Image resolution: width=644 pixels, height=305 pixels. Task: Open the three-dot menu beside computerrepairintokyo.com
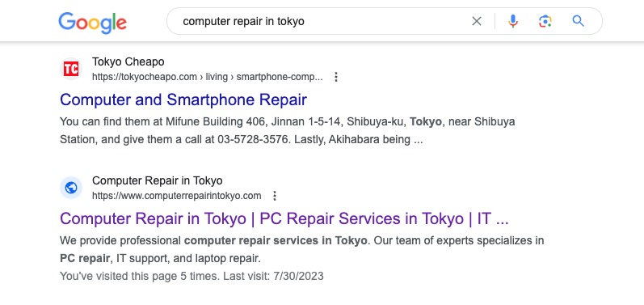275,196
